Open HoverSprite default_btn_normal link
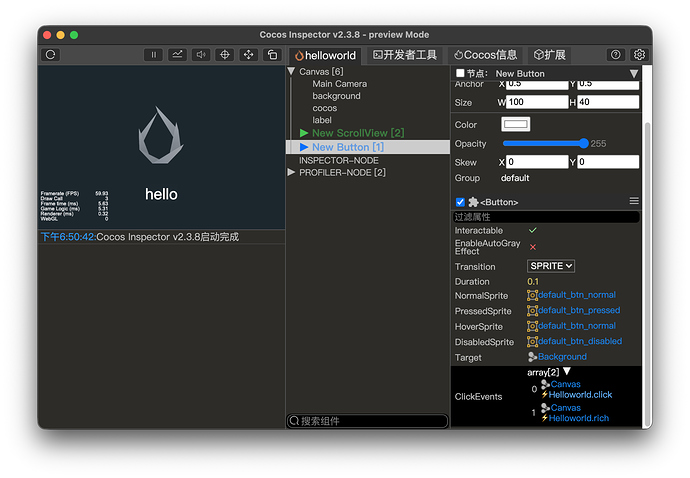Screen dimensions: 690x478 577,326
